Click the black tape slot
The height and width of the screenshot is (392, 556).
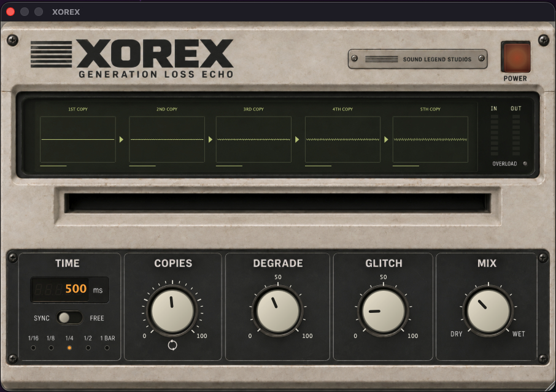pos(277,203)
